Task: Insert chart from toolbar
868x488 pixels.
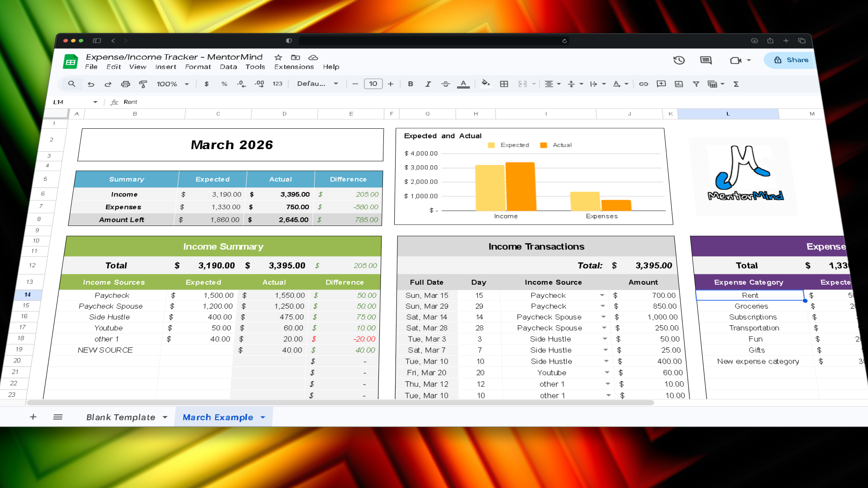Action: coord(679,84)
